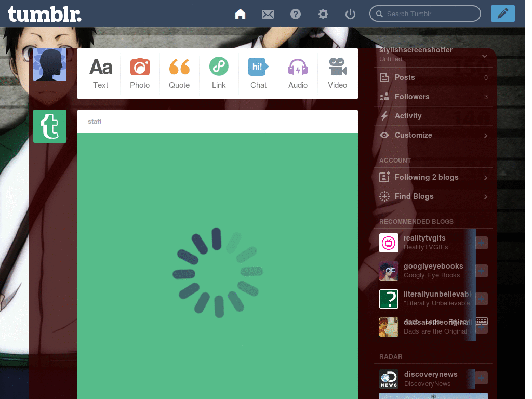Click the Posts document icon

tap(384, 78)
